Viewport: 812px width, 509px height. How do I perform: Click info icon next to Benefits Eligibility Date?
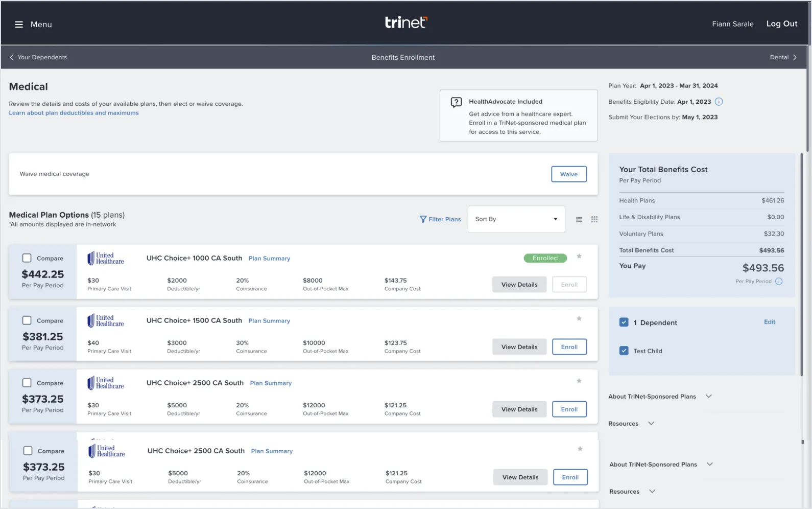[x=719, y=102]
